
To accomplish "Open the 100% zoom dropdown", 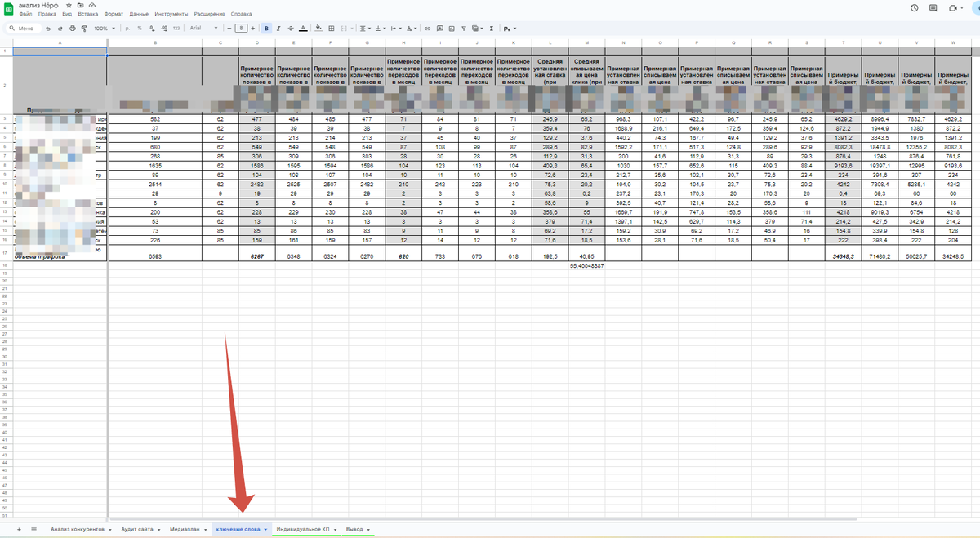I will tap(105, 28).
